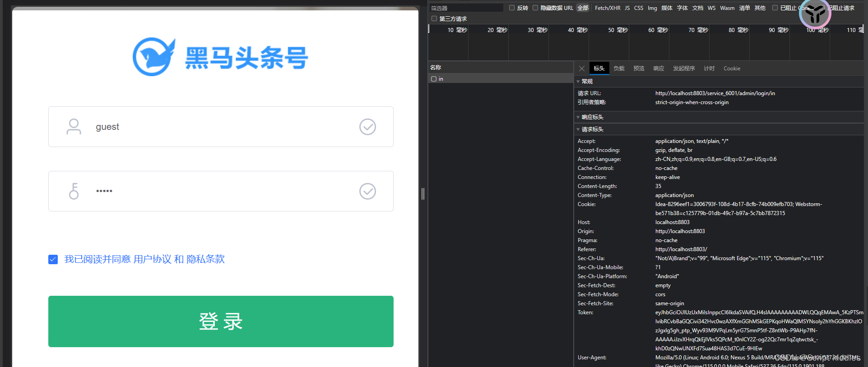Image resolution: width=868 pixels, height=367 pixels.
Task: Open the 预览 preview tab
Action: click(639, 69)
